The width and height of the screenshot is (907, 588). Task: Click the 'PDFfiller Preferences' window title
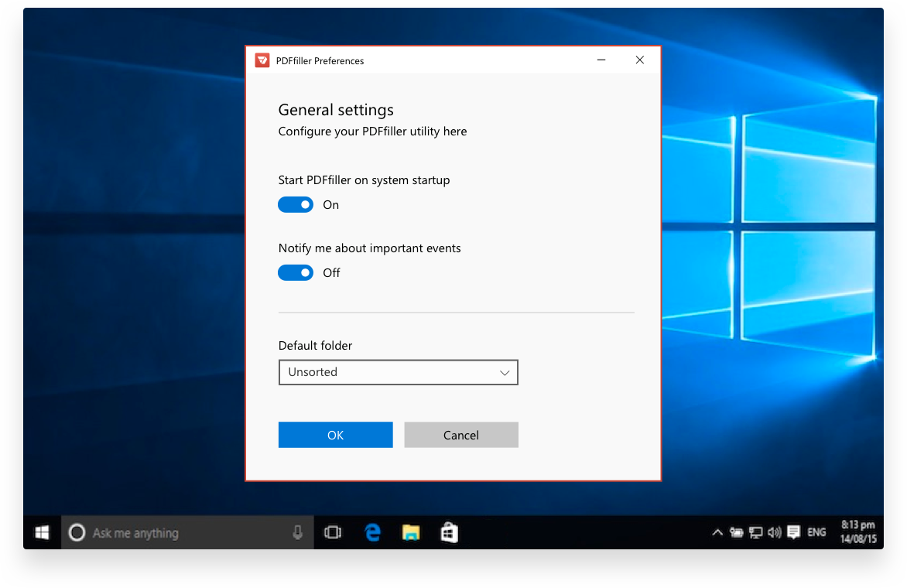click(320, 60)
